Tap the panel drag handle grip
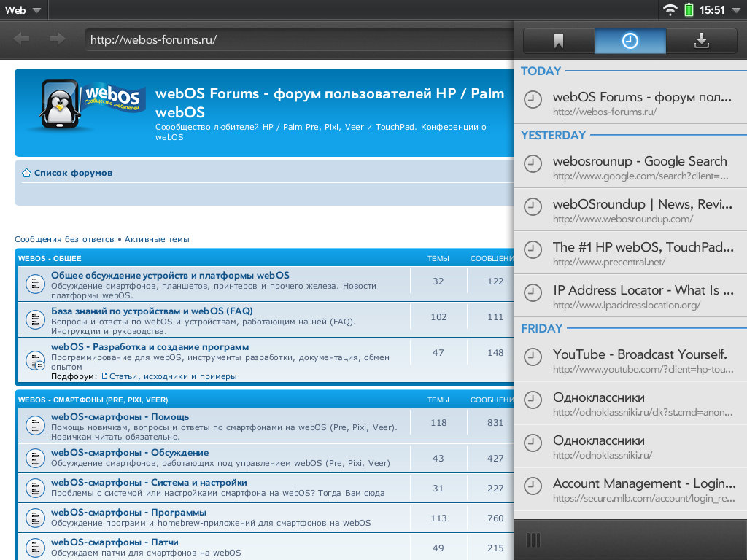 (533, 540)
